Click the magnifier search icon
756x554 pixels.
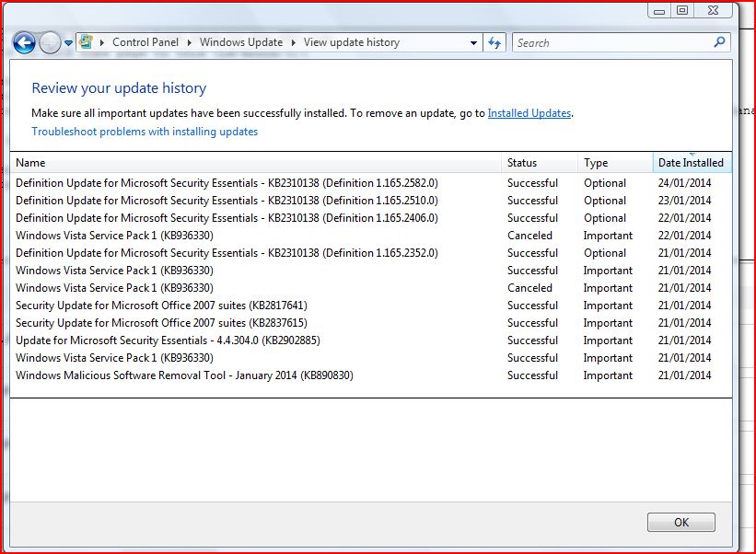pyautogui.click(x=719, y=42)
